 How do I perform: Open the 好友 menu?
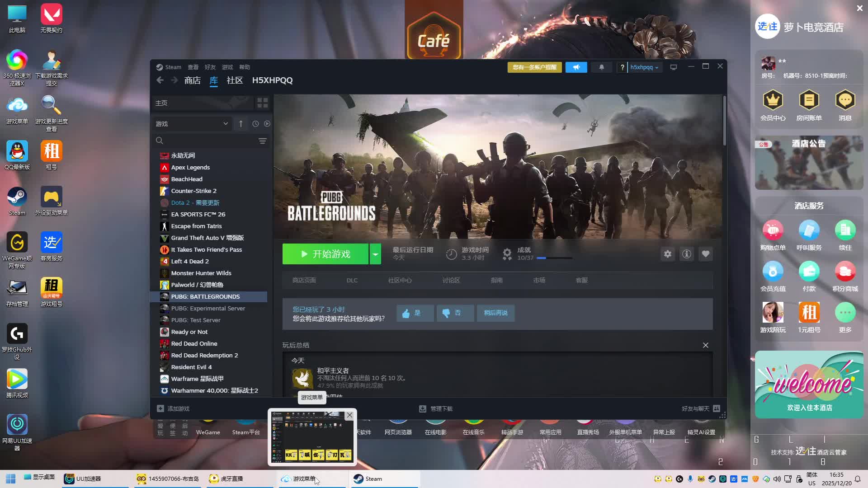coord(210,67)
